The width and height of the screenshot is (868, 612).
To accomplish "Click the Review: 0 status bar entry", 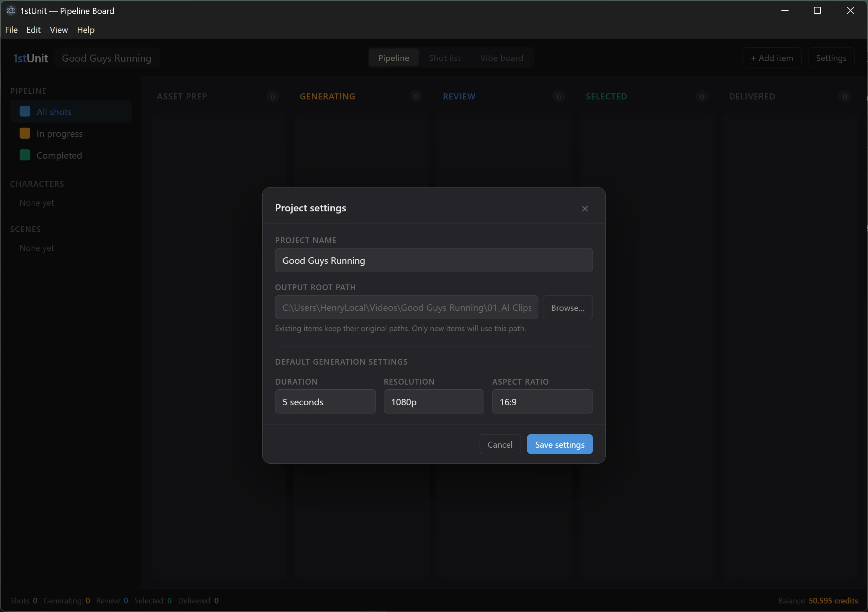I will [112, 600].
